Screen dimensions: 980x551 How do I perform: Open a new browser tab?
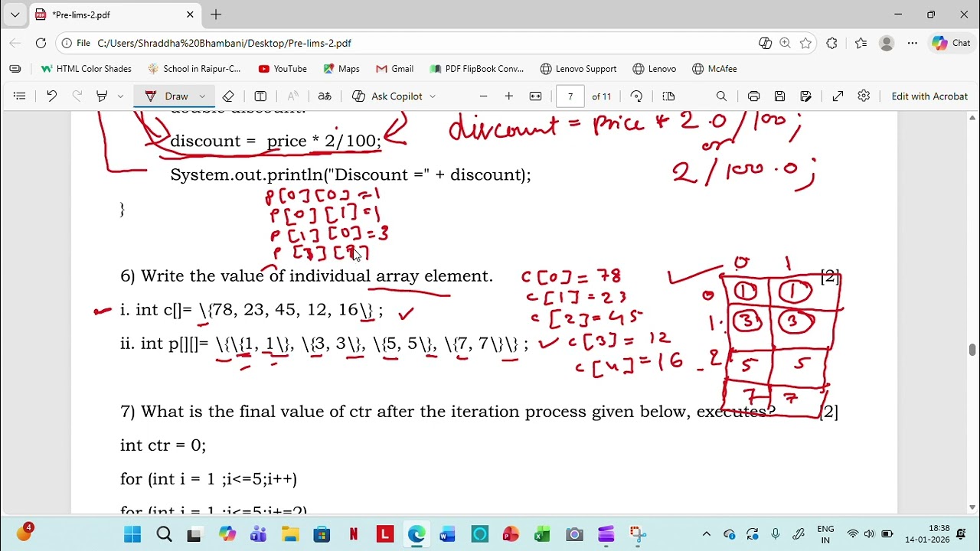pyautogui.click(x=216, y=15)
